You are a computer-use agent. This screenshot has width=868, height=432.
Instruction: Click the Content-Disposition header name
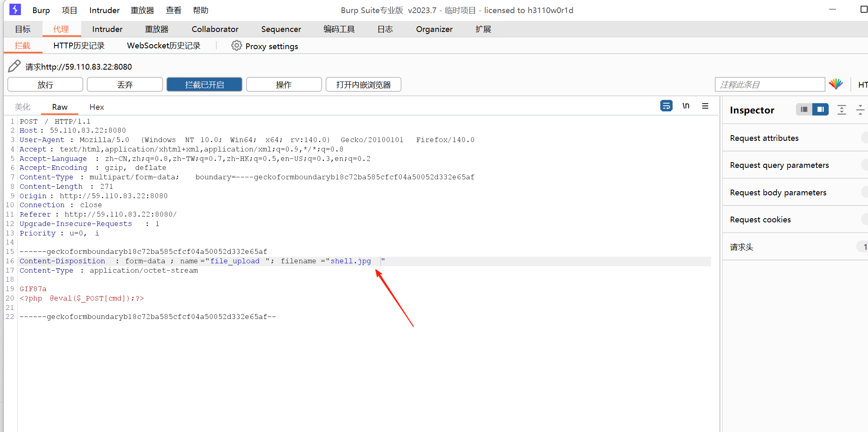[x=62, y=261]
